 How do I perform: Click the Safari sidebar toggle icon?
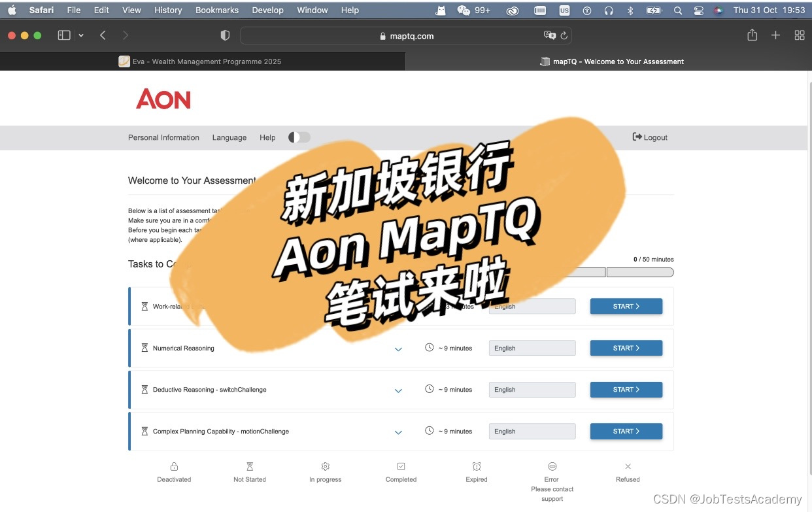coord(64,35)
